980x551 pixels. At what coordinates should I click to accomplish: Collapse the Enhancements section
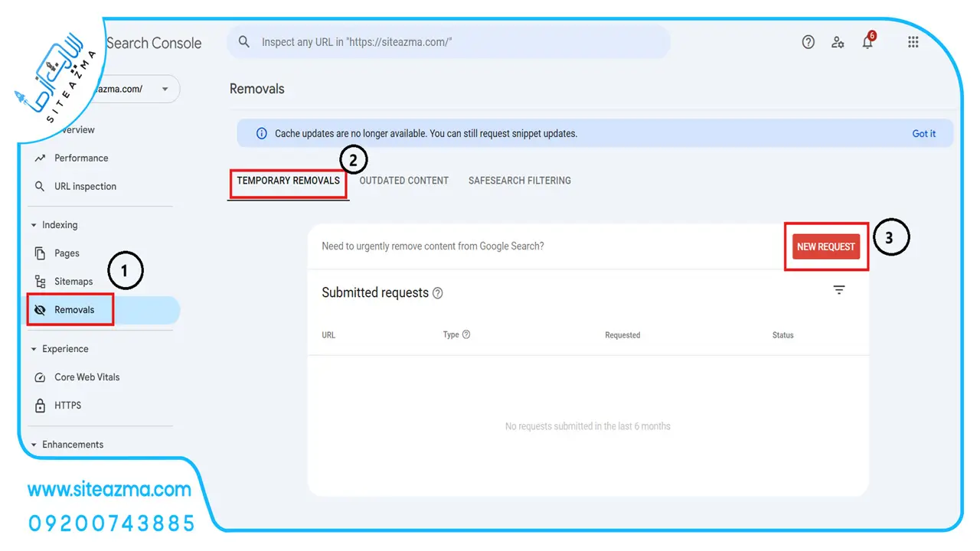(x=34, y=445)
